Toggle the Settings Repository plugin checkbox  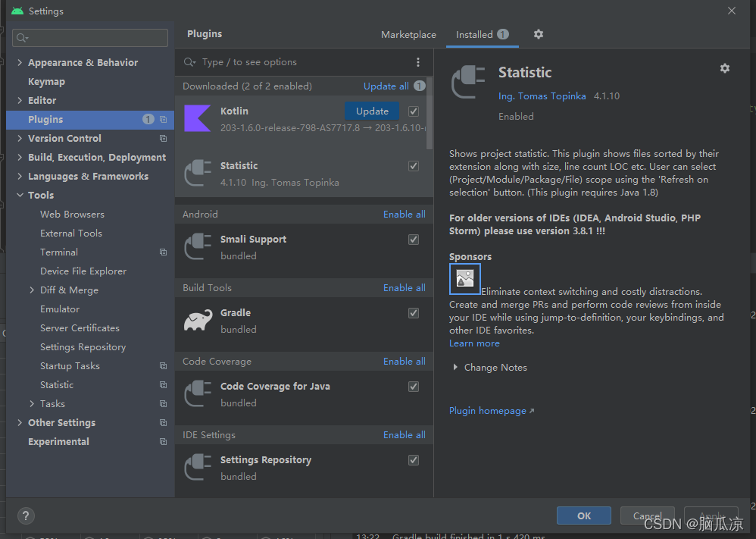pos(414,460)
